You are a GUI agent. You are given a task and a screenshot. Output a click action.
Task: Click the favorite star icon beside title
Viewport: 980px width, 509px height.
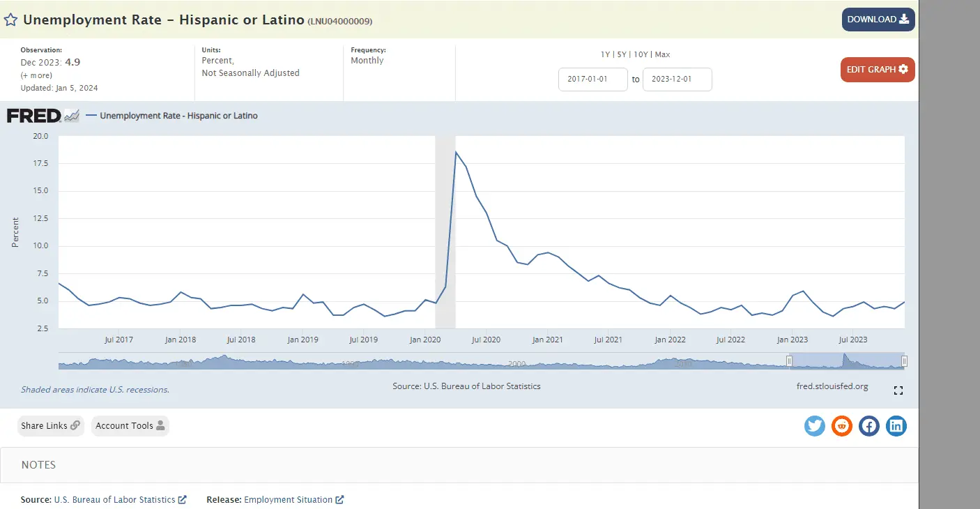click(x=10, y=20)
